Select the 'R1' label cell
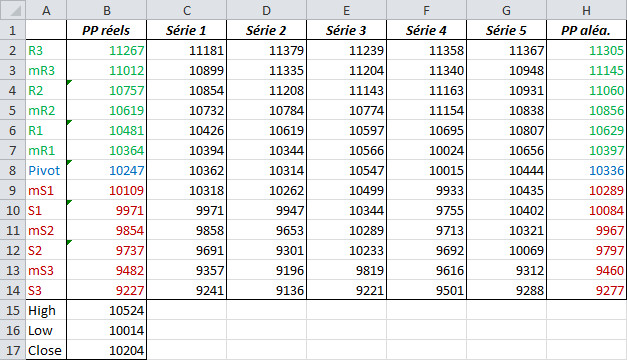This screenshot has height=360, width=627. pos(46,130)
